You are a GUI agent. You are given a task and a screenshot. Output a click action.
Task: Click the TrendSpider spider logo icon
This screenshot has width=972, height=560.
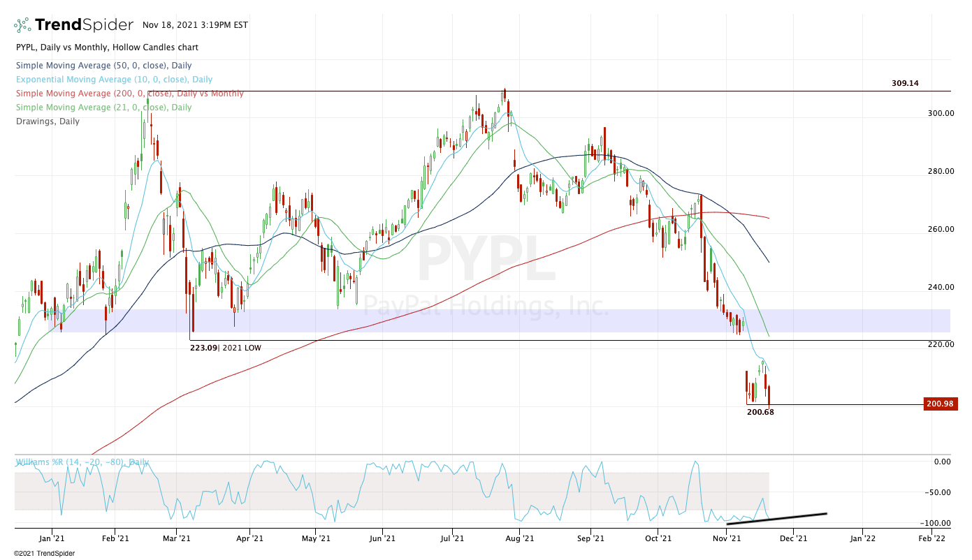click(22, 25)
